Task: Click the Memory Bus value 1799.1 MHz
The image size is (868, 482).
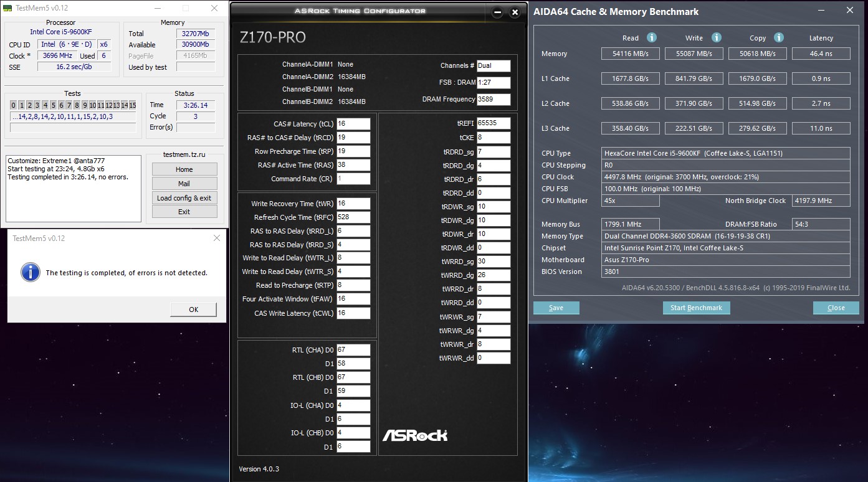Action: [x=630, y=224]
